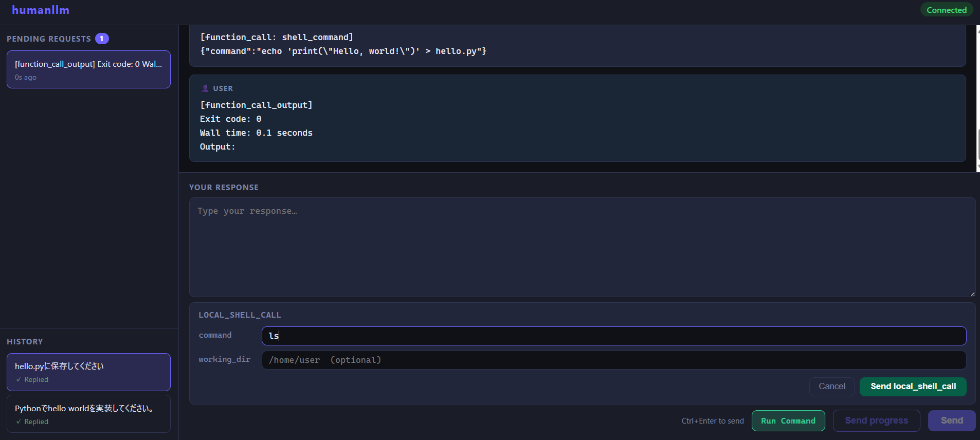Viewport: 980px width, 440px height.
Task: Click the Send progress button
Action: (x=876, y=420)
